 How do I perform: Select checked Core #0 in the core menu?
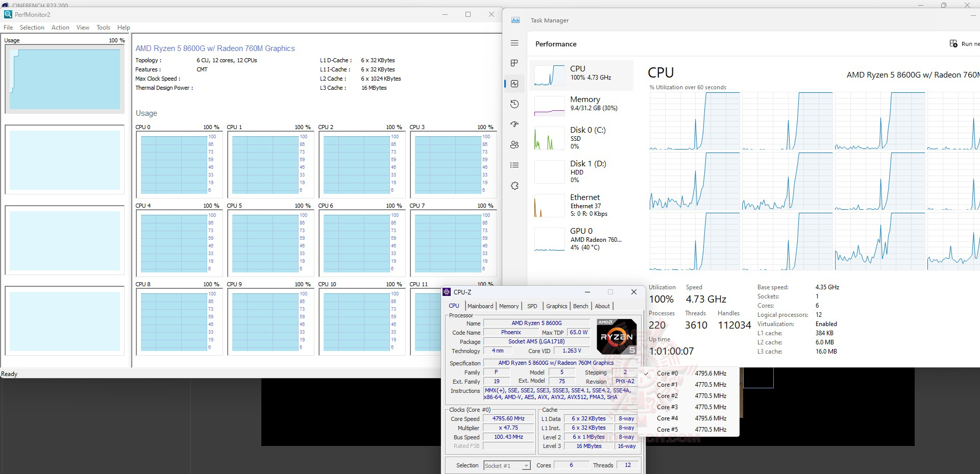pyautogui.click(x=689, y=373)
